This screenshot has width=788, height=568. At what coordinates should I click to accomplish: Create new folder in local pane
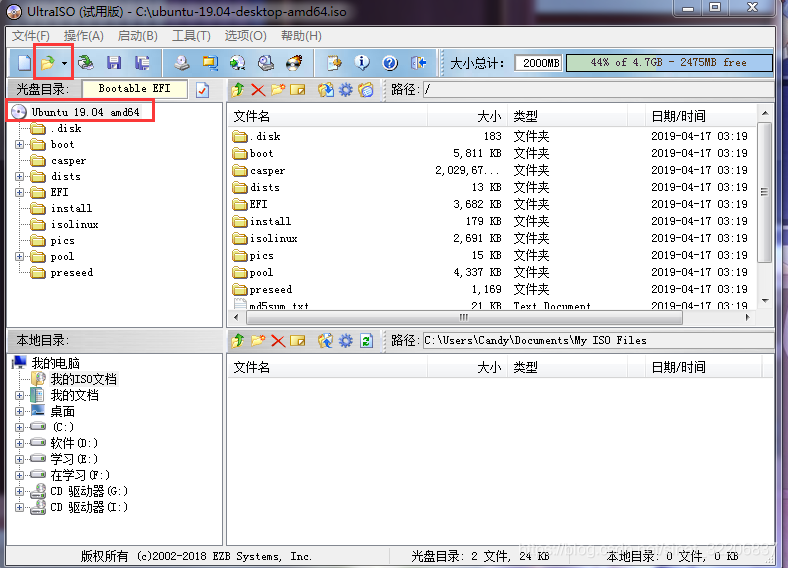[258, 341]
